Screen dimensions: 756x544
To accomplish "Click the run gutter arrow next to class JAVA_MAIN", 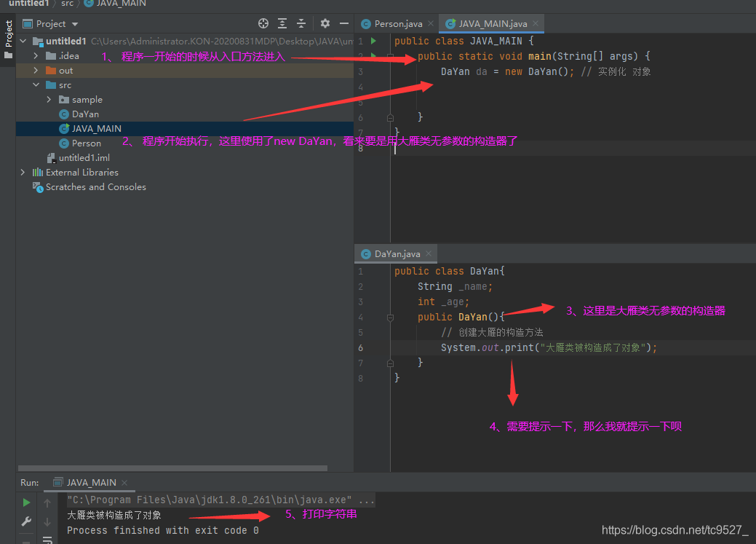I will [x=374, y=41].
